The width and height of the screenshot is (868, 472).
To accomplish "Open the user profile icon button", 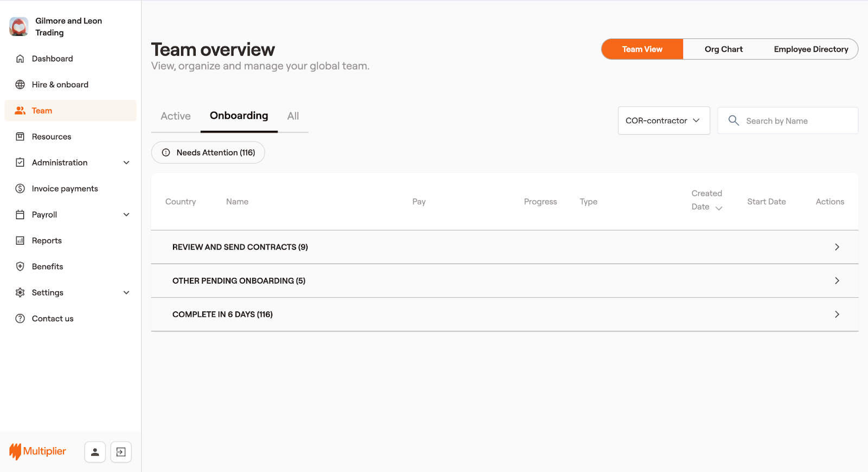I will point(95,452).
